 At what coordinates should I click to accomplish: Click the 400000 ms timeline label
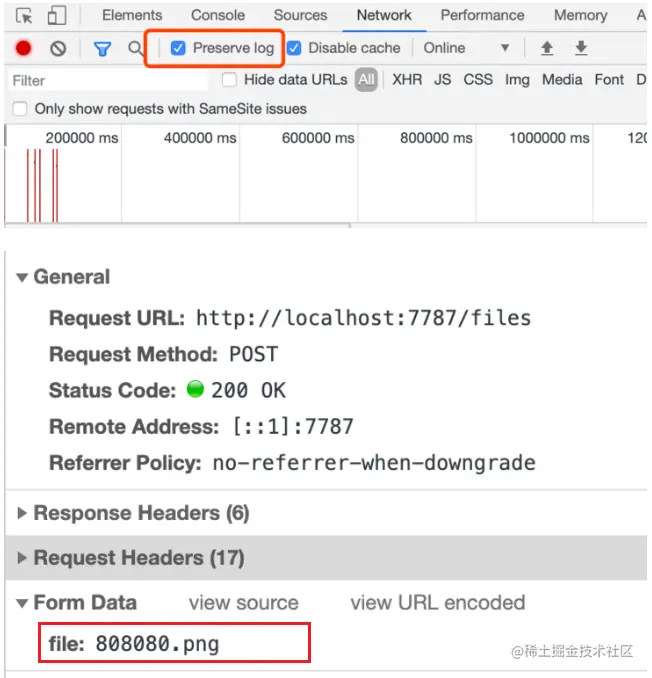(x=200, y=138)
